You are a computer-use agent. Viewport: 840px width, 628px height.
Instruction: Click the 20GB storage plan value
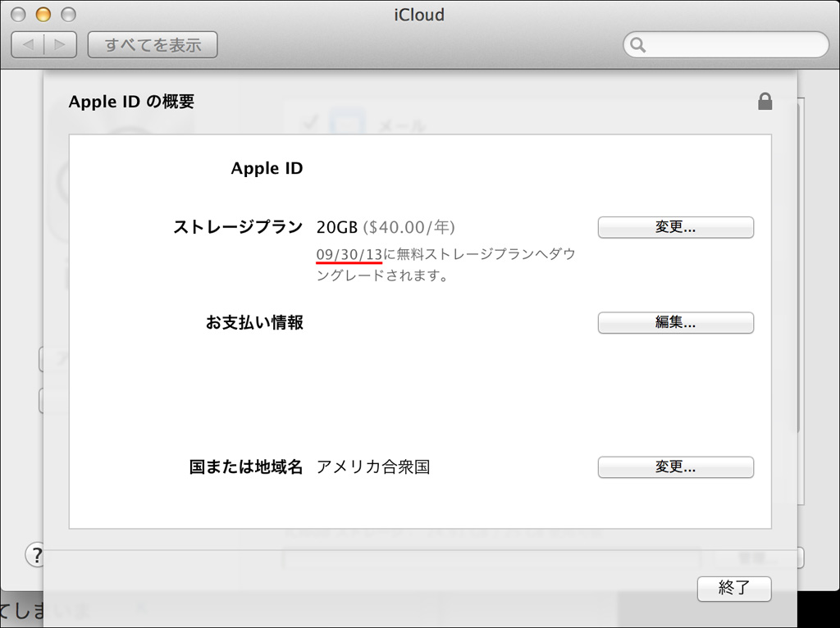pyautogui.click(x=336, y=227)
